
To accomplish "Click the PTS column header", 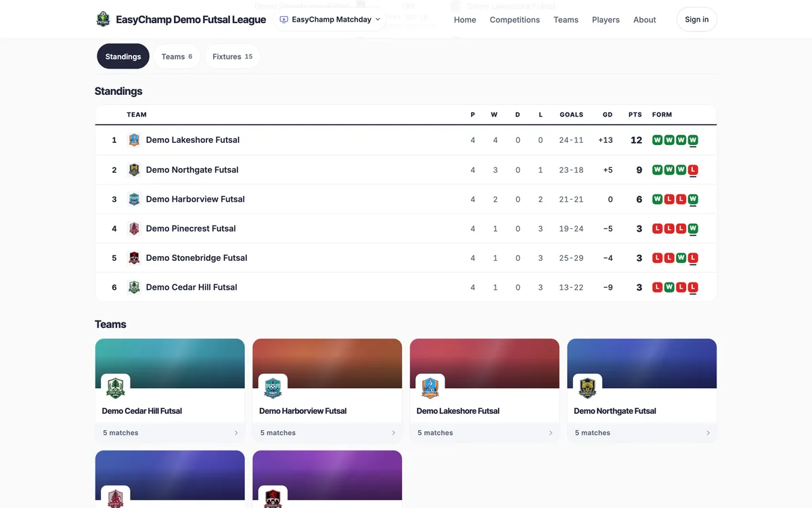I will [635, 114].
